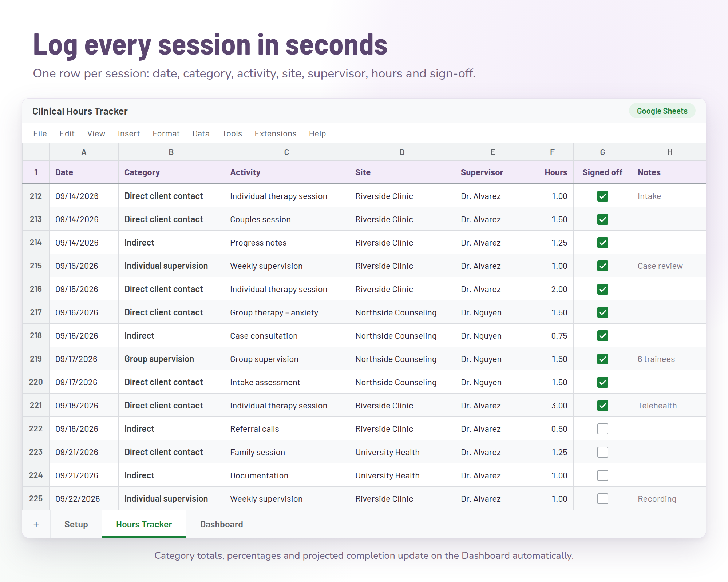The height and width of the screenshot is (582, 728).
Task: Select the 'Family session' cell
Action: [286, 452]
